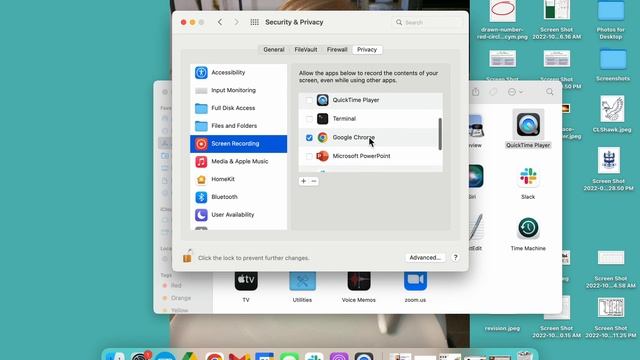Select User Availability category
Image resolution: width=640 pixels, height=360 pixels.
(238, 215)
